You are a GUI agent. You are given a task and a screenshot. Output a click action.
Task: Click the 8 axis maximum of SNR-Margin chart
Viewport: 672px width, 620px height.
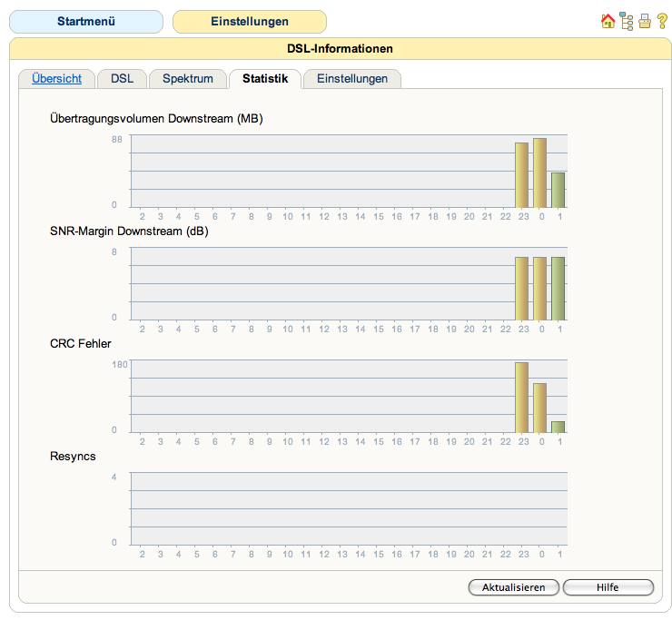pos(114,252)
